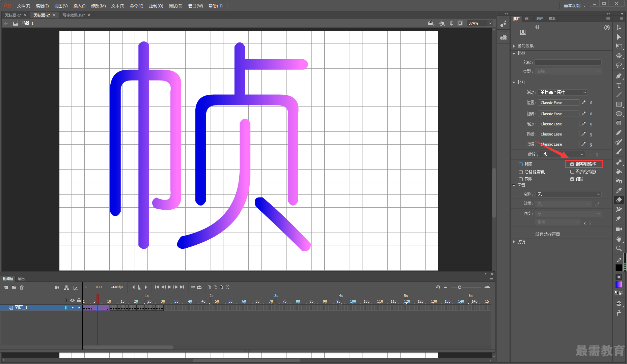627x364 pixels.
Task: Go to the last frame button
Action: [182, 287]
